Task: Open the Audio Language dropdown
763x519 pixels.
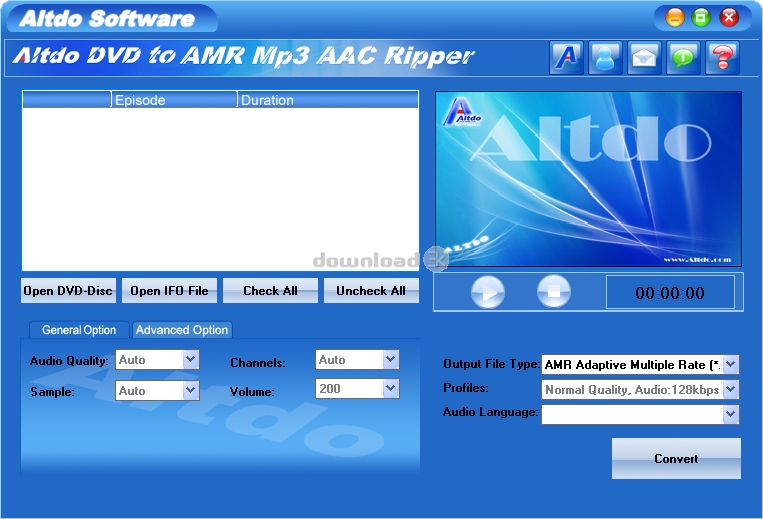Action: [x=731, y=414]
